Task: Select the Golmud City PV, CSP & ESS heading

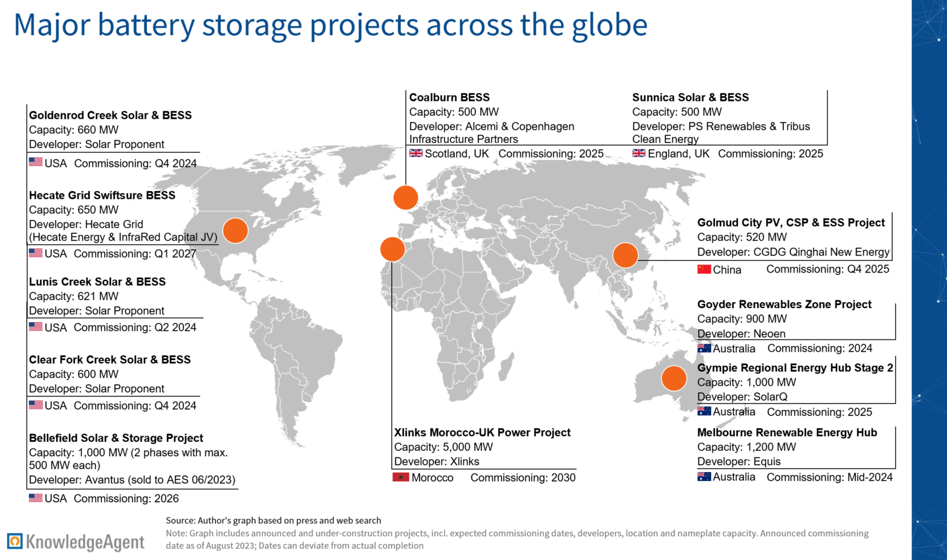Action: click(x=791, y=222)
